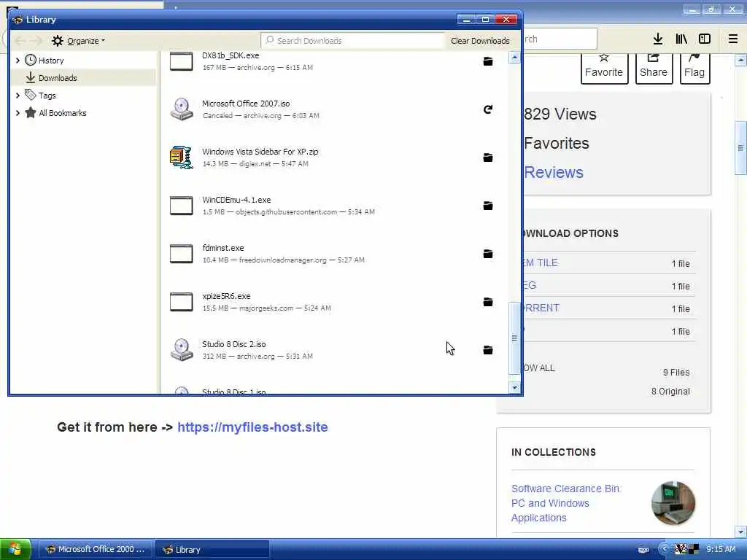Click the Windows Vista Sidebar zip archive icon
Screen dimensions: 747x560
coord(182,157)
